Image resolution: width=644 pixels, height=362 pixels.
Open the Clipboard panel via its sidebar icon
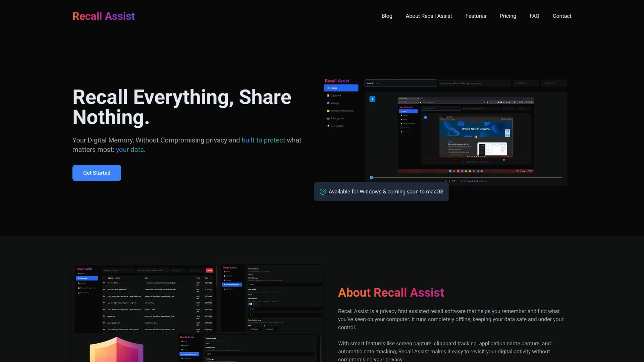pyautogui.click(x=328, y=96)
